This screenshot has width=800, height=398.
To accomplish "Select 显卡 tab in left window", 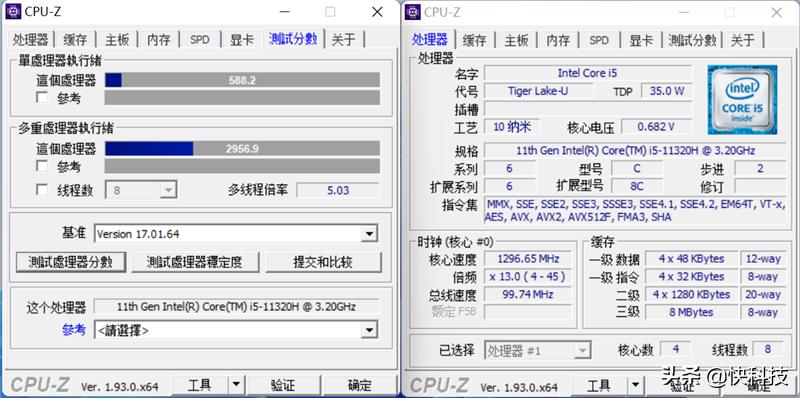I will 241,39.
